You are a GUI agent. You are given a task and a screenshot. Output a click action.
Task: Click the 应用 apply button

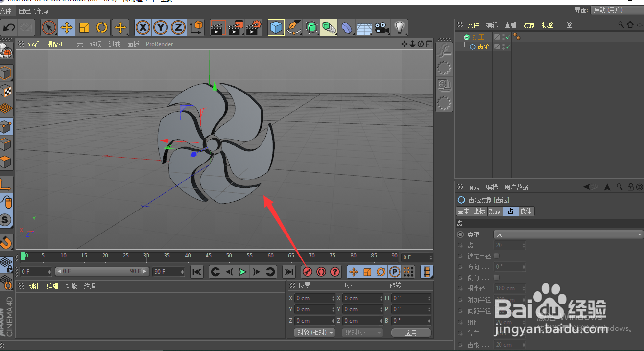[411, 333]
